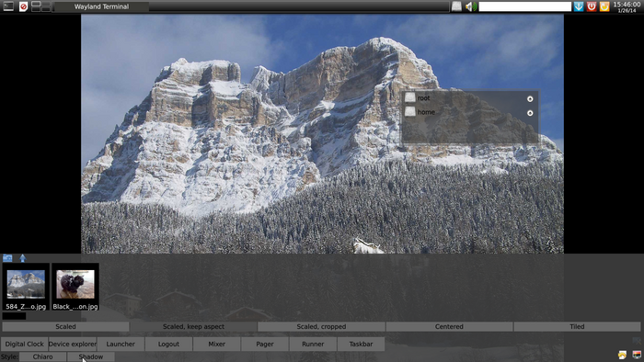
Task: Click the runner text input field
Action: (x=525, y=6)
